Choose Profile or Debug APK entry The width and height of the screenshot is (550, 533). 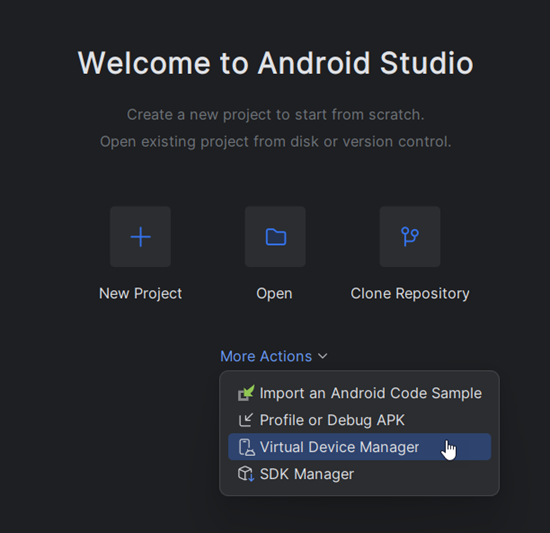coord(360,420)
